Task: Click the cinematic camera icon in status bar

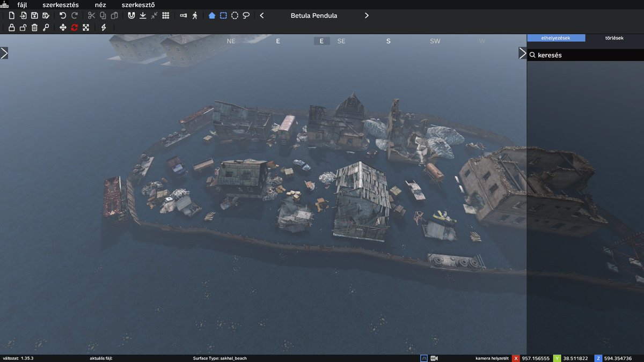Action: (434, 358)
